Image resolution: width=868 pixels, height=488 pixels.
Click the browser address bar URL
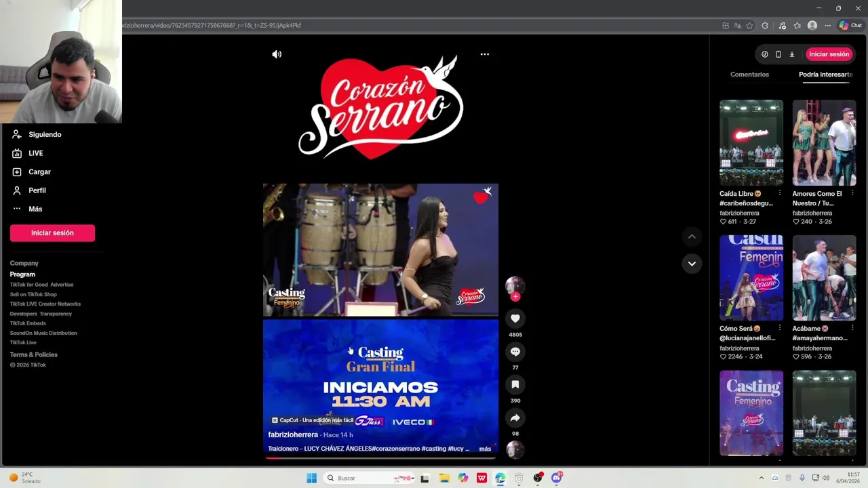pos(212,25)
